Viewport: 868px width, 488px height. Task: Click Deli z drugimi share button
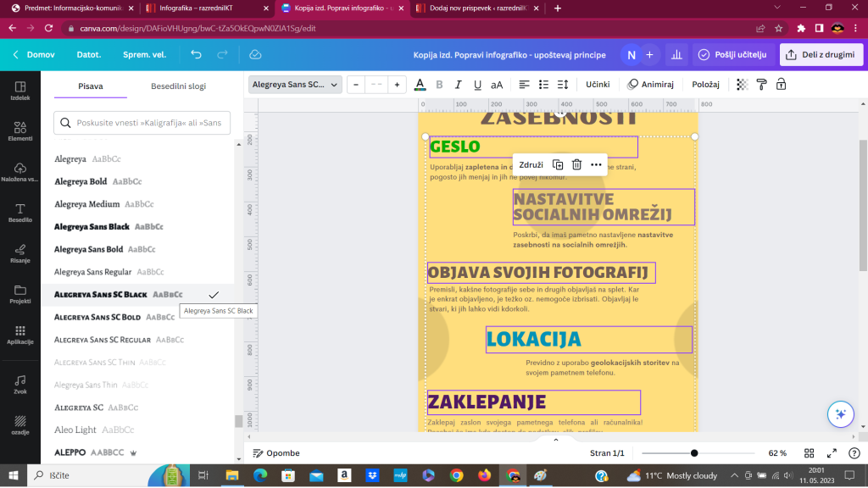821,55
